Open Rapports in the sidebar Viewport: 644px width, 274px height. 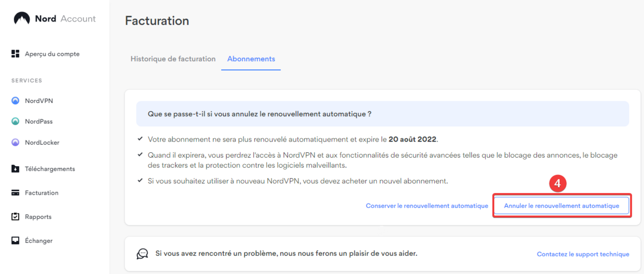click(38, 217)
